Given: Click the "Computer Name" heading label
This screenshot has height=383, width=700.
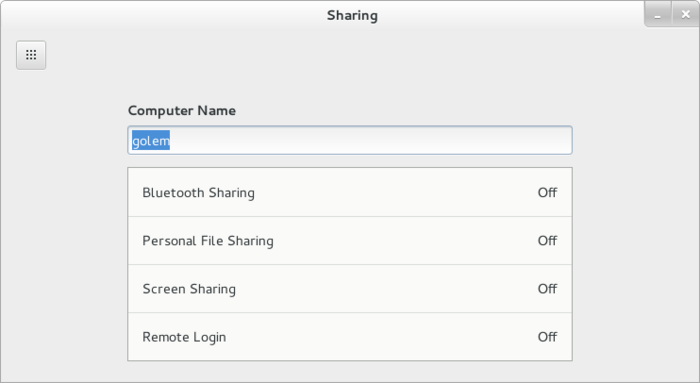Looking at the screenshot, I should coord(182,111).
